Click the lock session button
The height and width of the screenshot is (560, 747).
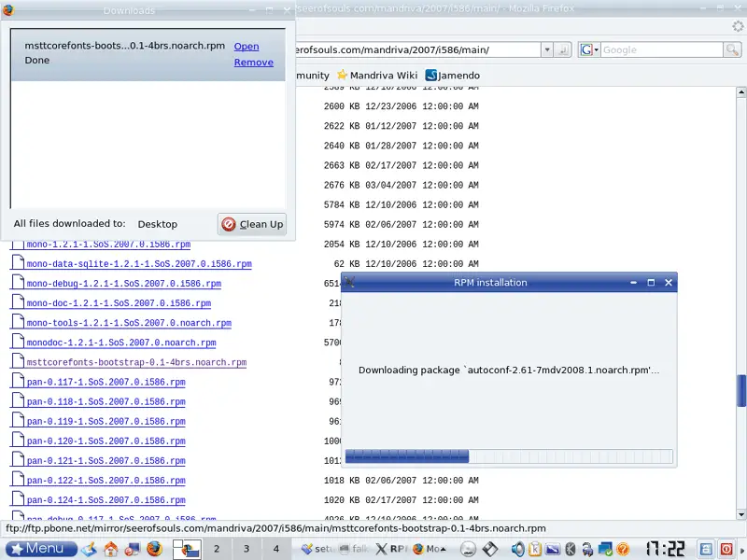[706, 549]
